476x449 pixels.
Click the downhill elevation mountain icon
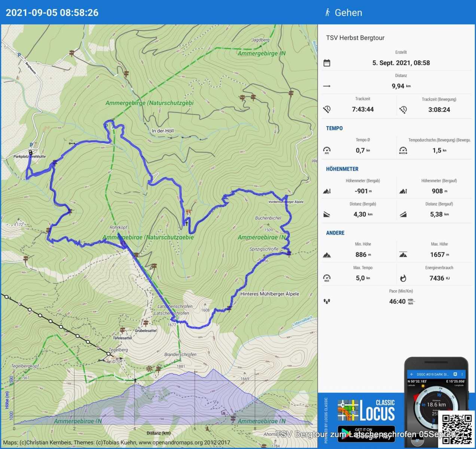(327, 191)
